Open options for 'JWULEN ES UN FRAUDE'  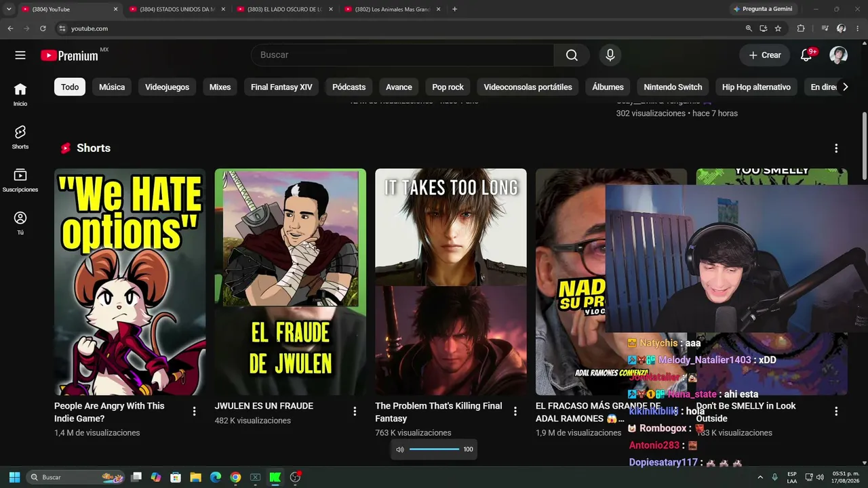coord(355,411)
